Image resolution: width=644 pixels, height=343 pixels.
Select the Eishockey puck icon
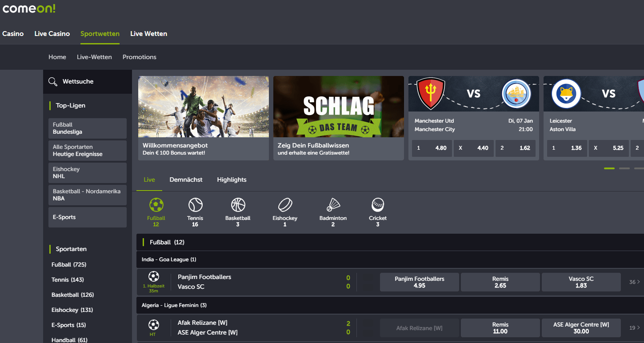tap(285, 205)
